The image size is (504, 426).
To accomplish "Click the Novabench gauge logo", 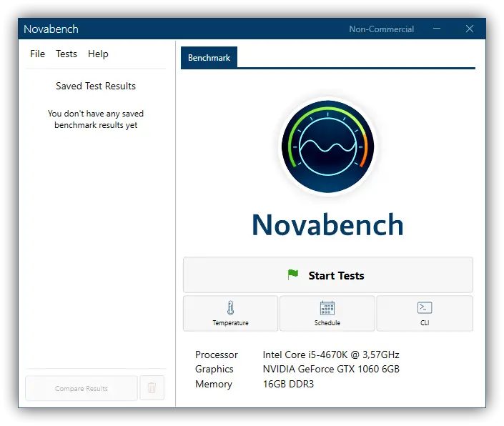I will click(x=327, y=147).
